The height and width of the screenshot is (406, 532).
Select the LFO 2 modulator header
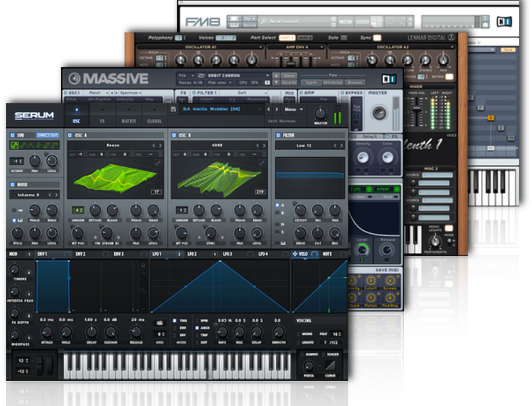[192, 254]
